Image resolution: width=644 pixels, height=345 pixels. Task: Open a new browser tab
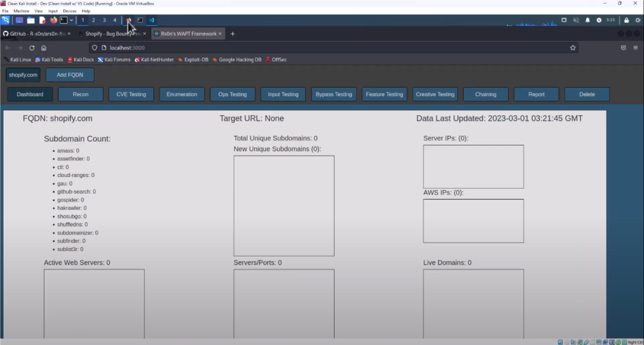[233, 33]
